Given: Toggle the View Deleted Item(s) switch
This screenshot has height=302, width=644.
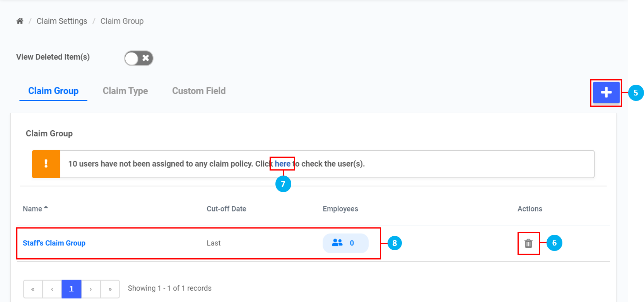Looking at the screenshot, I should (138, 58).
